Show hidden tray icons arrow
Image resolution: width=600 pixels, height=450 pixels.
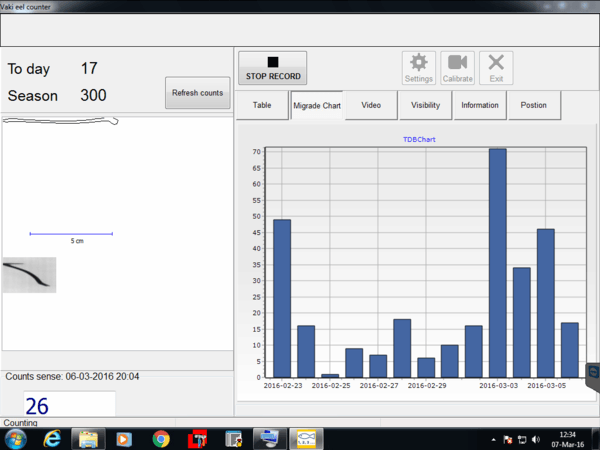tap(494, 440)
